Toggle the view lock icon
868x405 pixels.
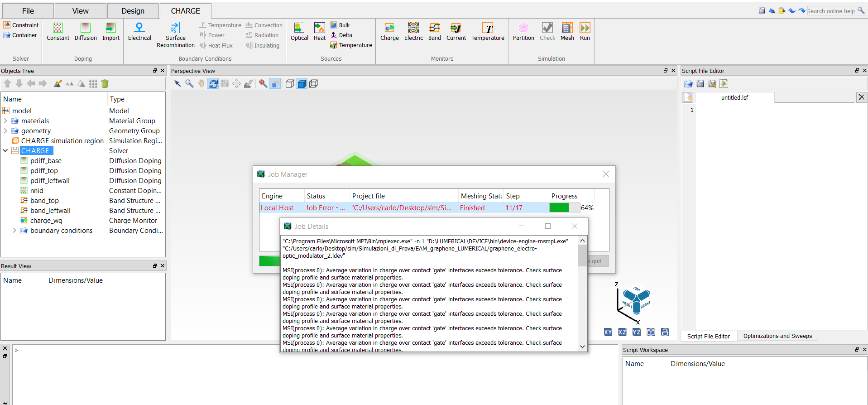pos(665,332)
